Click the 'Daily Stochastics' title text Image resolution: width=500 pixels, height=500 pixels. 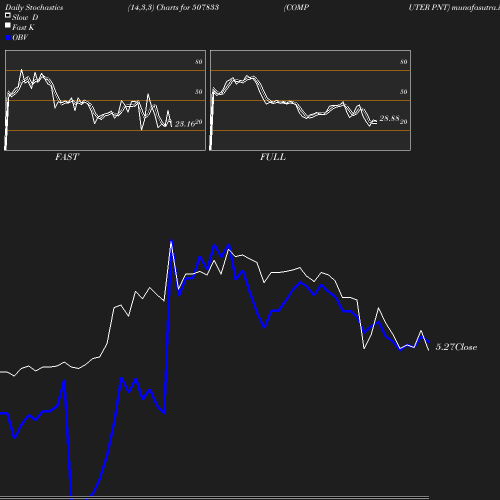coord(34,7)
